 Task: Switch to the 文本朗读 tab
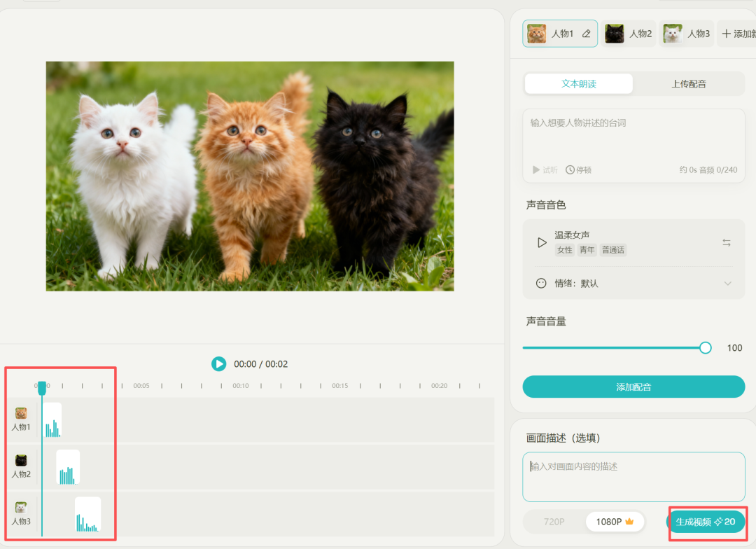coord(579,84)
